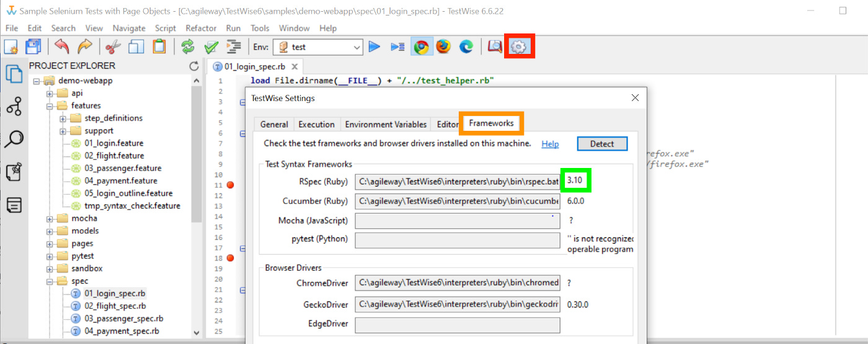This screenshot has width=868, height=344.
Task: Click the Undo red arrow icon
Action: 62,46
